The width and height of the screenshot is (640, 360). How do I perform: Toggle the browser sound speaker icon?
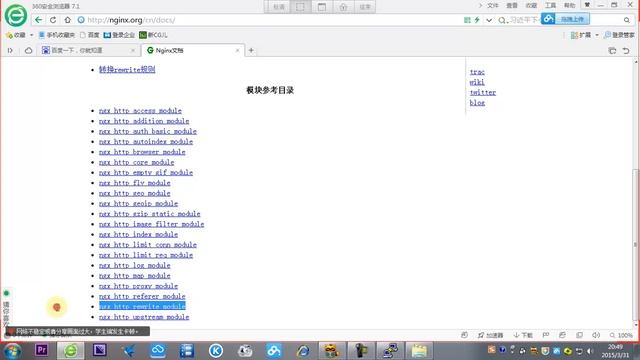596,335
